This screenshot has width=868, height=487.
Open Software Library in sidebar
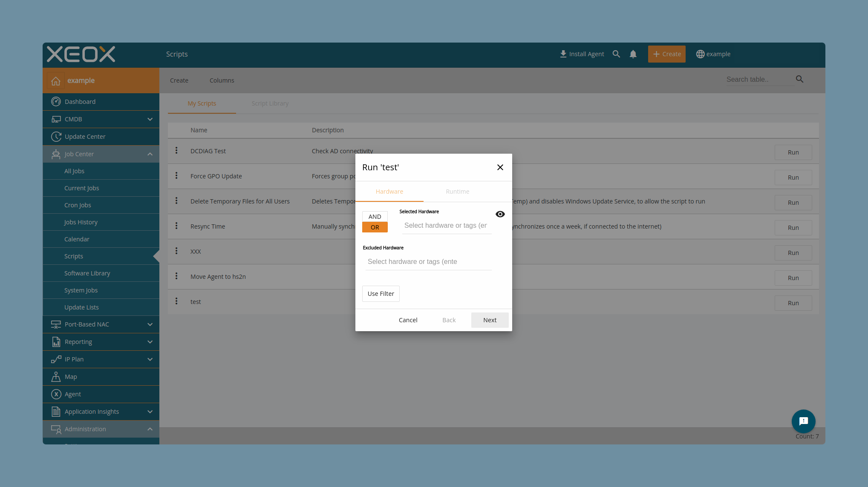point(101,273)
